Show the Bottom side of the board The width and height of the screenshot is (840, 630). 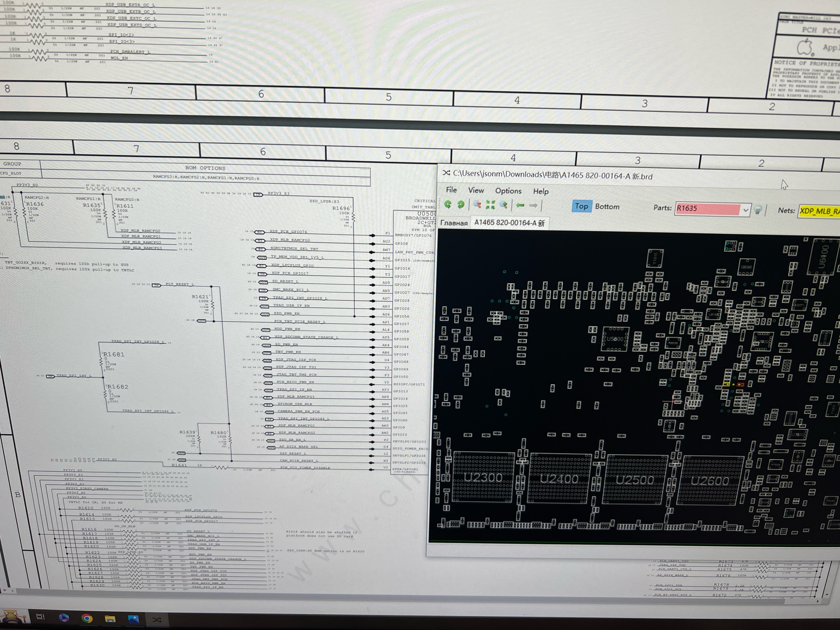(x=607, y=207)
